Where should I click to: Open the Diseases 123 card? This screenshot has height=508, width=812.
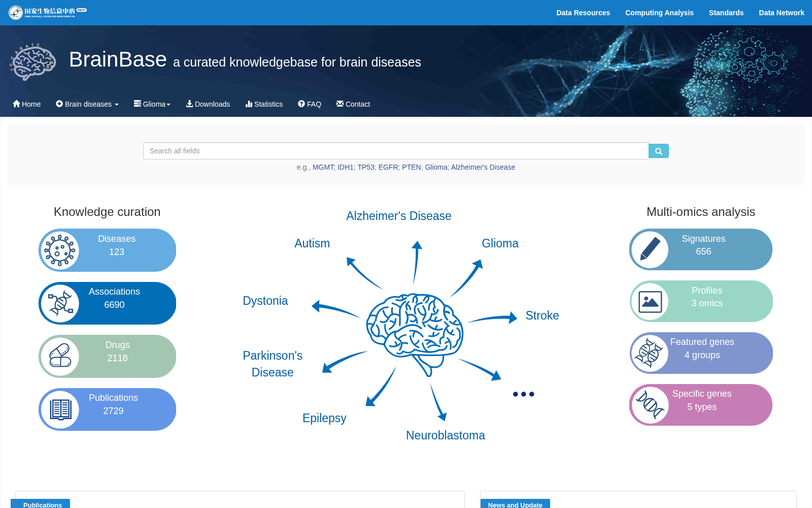(x=108, y=250)
